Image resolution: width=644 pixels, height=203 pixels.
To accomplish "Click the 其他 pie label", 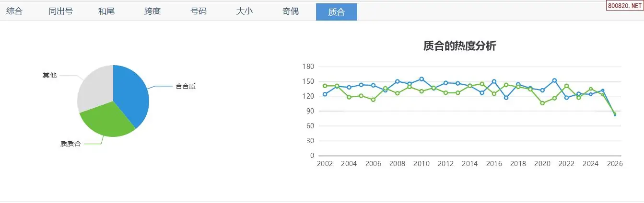I will point(49,75).
